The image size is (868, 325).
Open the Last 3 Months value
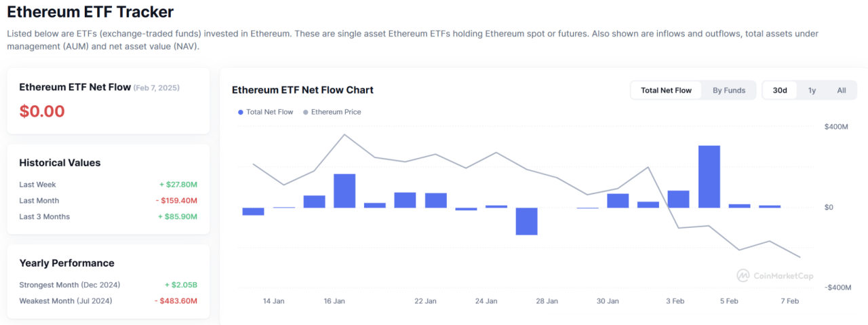tap(178, 217)
